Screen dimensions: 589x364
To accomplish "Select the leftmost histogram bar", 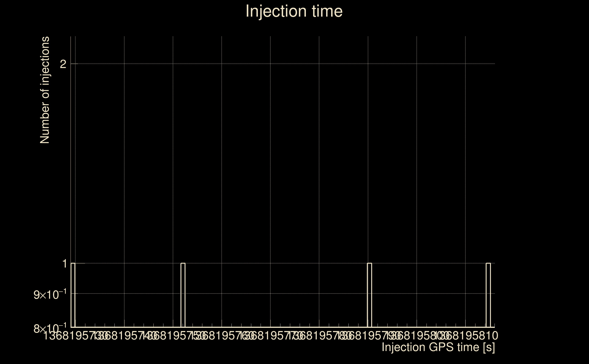I will pyautogui.click(x=73, y=295).
